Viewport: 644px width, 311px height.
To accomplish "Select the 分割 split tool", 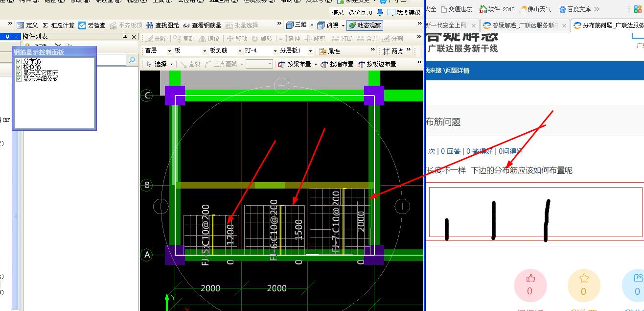I will 392,38.
